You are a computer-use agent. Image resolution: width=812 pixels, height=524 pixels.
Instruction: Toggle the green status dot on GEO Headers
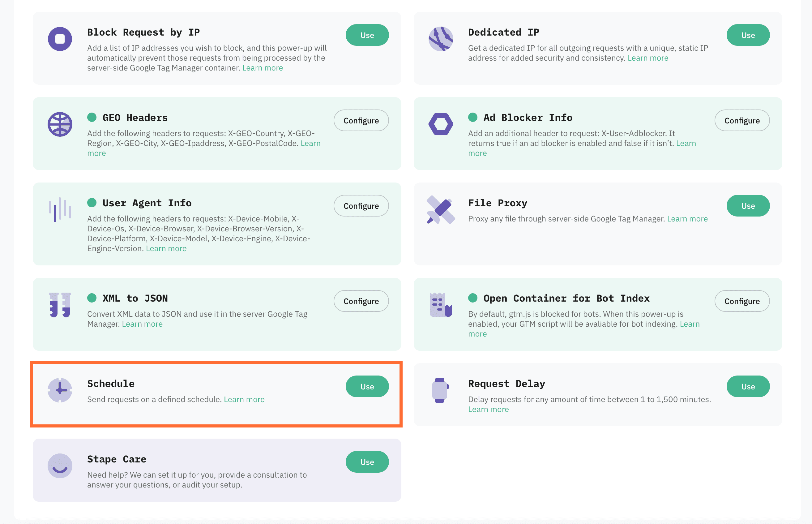92,117
